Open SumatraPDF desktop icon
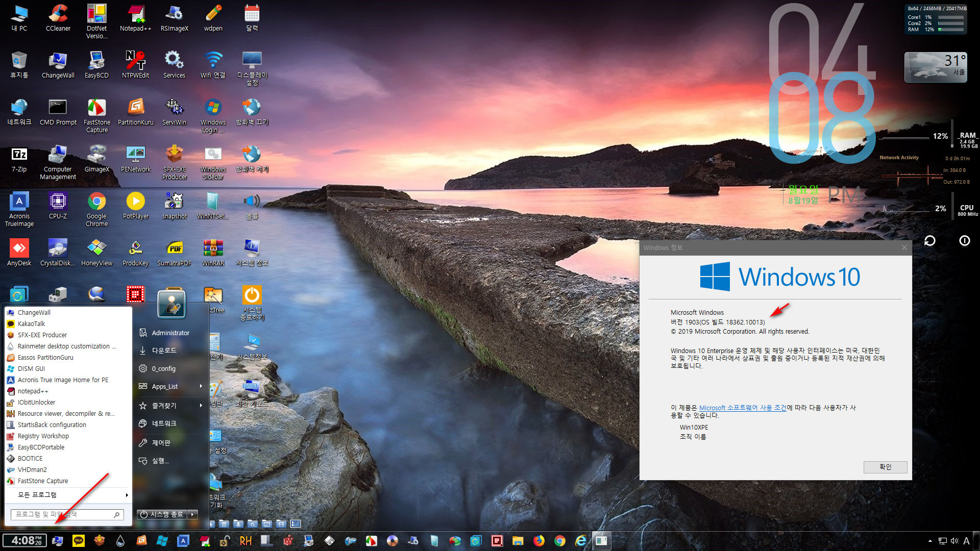The image size is (980, 551). [x=174, y=253]
